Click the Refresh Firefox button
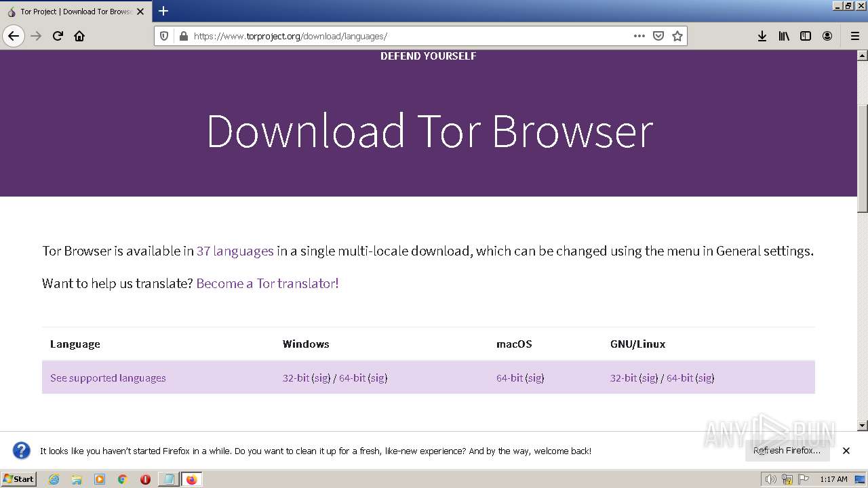The image size is (868, 488). tap(787, 451)
